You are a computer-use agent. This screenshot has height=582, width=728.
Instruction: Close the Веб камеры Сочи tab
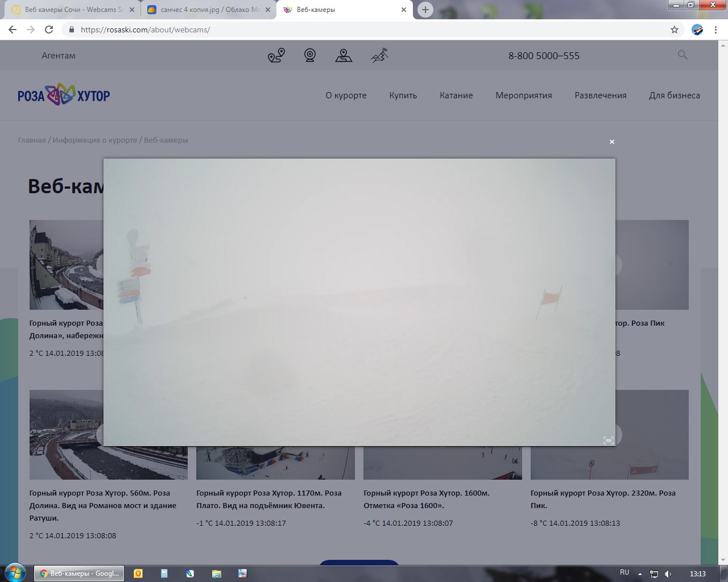coord(132,10)
